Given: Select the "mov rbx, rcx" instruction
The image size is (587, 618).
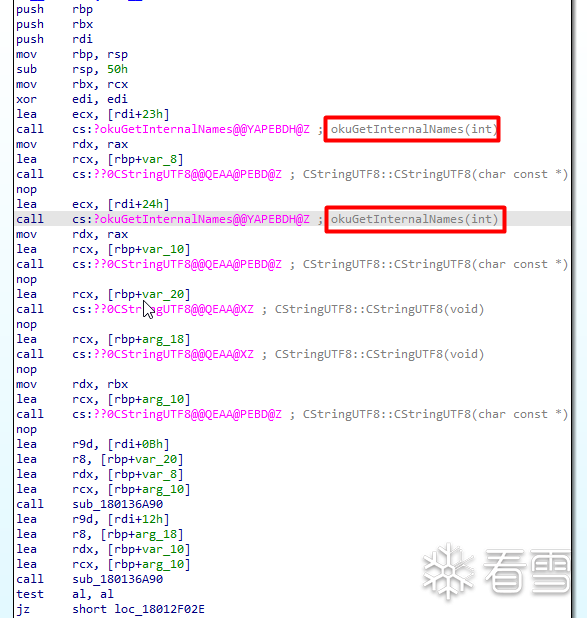Looking at the screenshot, I should tap(72, 84).
